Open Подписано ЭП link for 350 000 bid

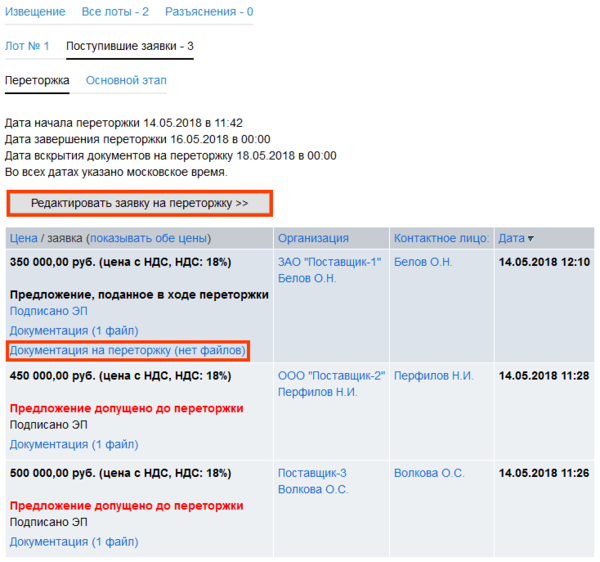[43, 312]
